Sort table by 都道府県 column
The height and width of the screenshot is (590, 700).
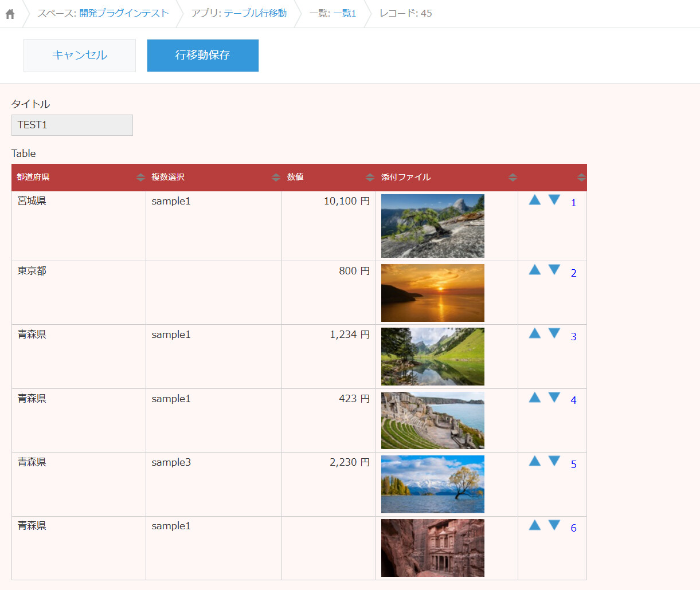140,178
